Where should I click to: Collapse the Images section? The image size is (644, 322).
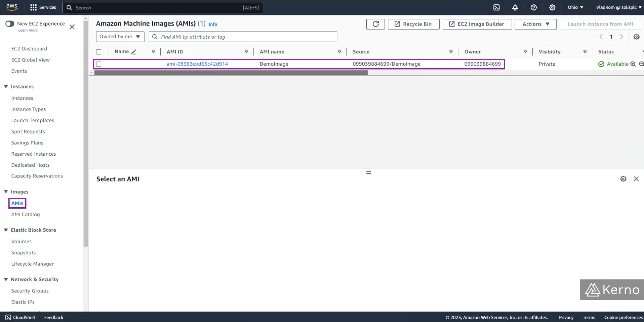click(6, 192)
